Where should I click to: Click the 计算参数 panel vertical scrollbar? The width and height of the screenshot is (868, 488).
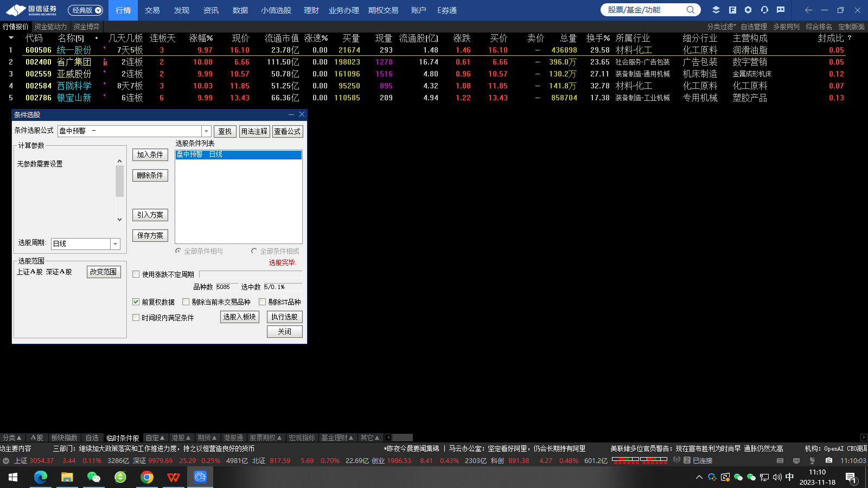coord(119,182)
